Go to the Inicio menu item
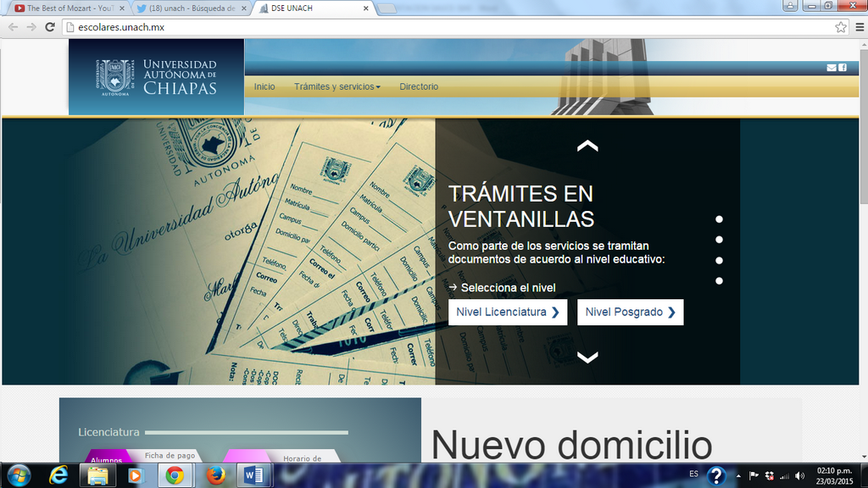868x488 pixels. [x=264, y=87]
